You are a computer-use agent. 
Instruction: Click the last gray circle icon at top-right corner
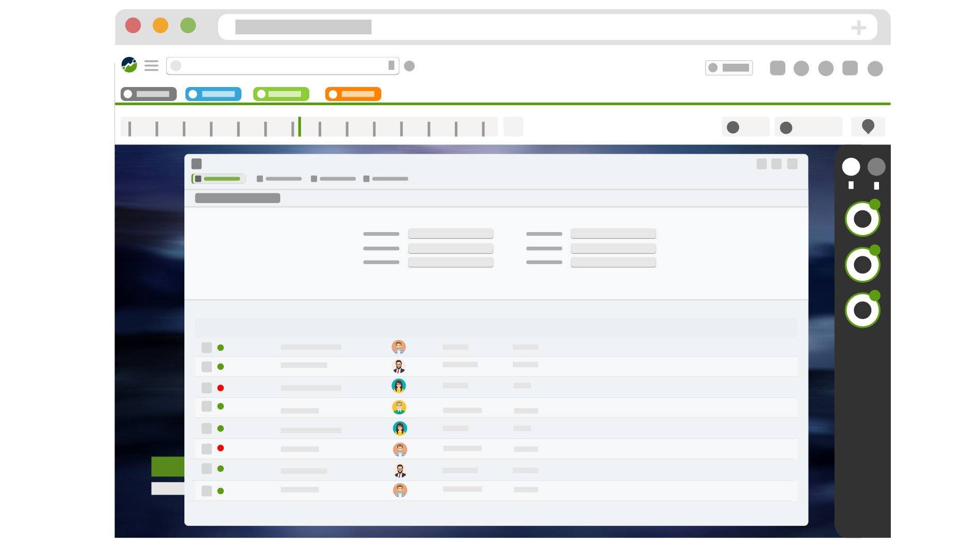click(x=875, y=68)
